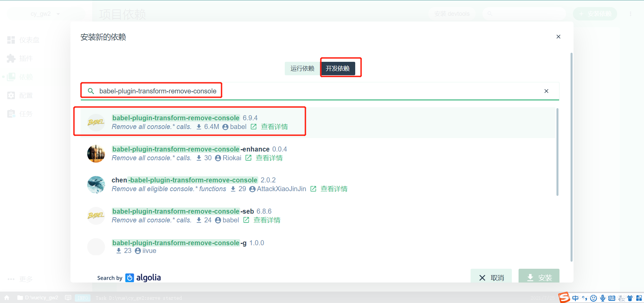Click the download icon beside 23
The height and width of the screenshot is (303, 644).
click(x=118, y=251)
